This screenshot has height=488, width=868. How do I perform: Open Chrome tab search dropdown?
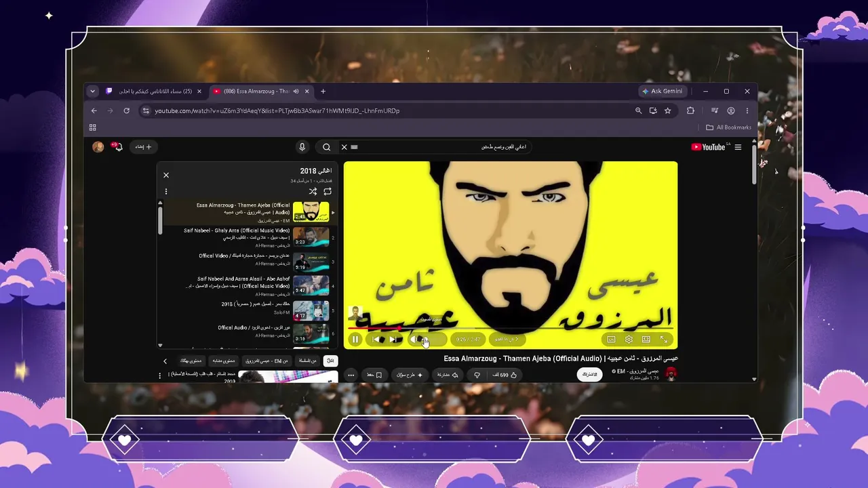(93, 91)
